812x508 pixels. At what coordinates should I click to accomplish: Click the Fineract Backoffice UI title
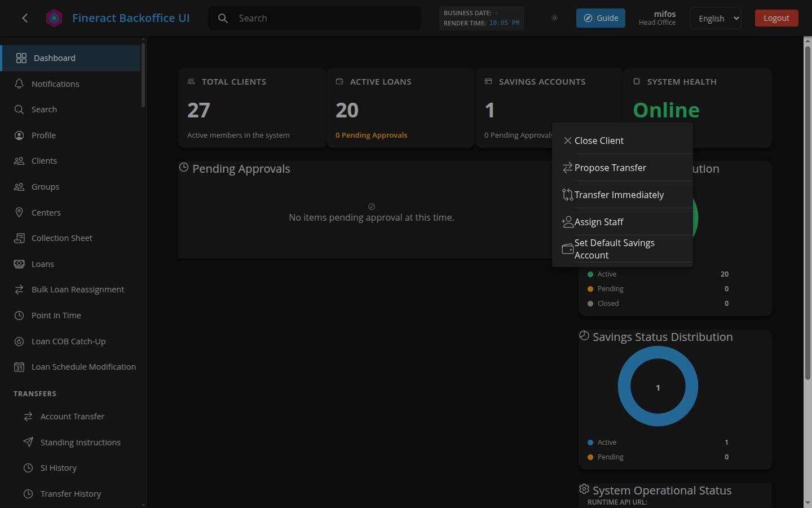131,18
